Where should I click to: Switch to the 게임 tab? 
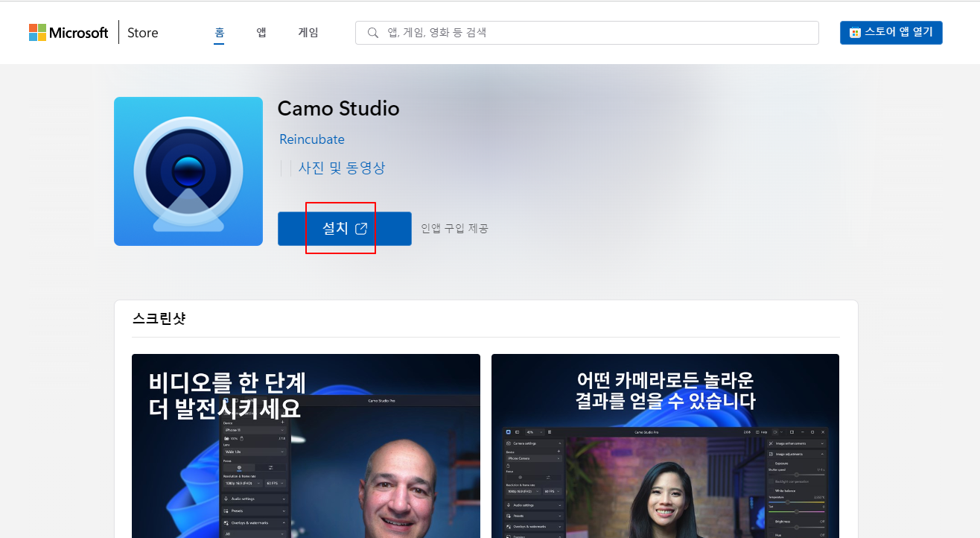pyautogui.click(x=308, y=33)
